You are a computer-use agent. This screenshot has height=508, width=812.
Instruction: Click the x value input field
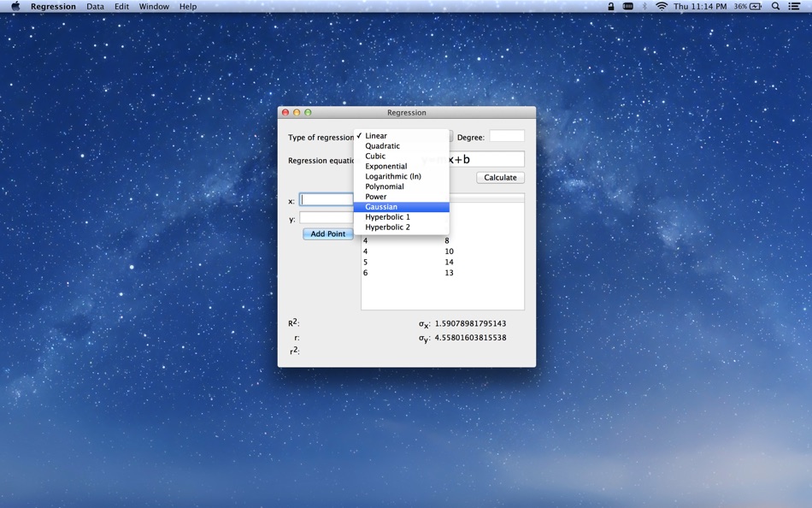pyautogui.click(x=327, y=199)
